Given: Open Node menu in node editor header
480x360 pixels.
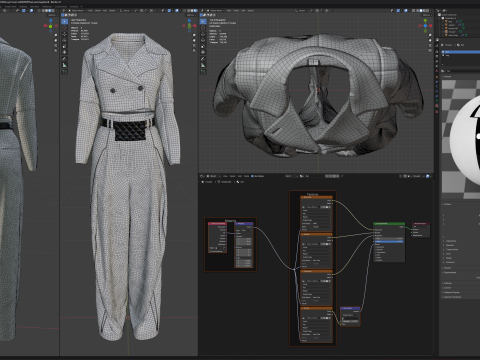Looking at the screenshot, I should point(246,176).
